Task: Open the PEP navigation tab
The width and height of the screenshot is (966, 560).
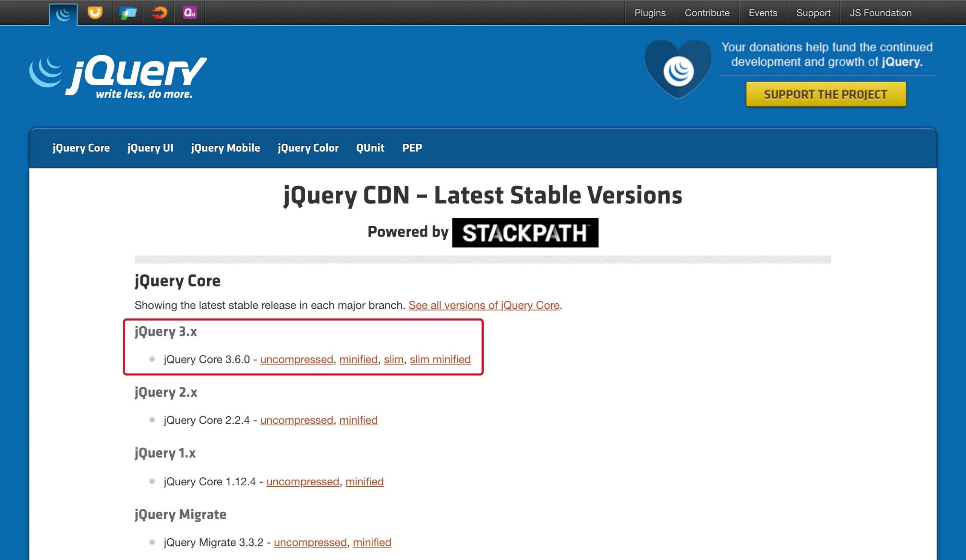Action: 412,148
